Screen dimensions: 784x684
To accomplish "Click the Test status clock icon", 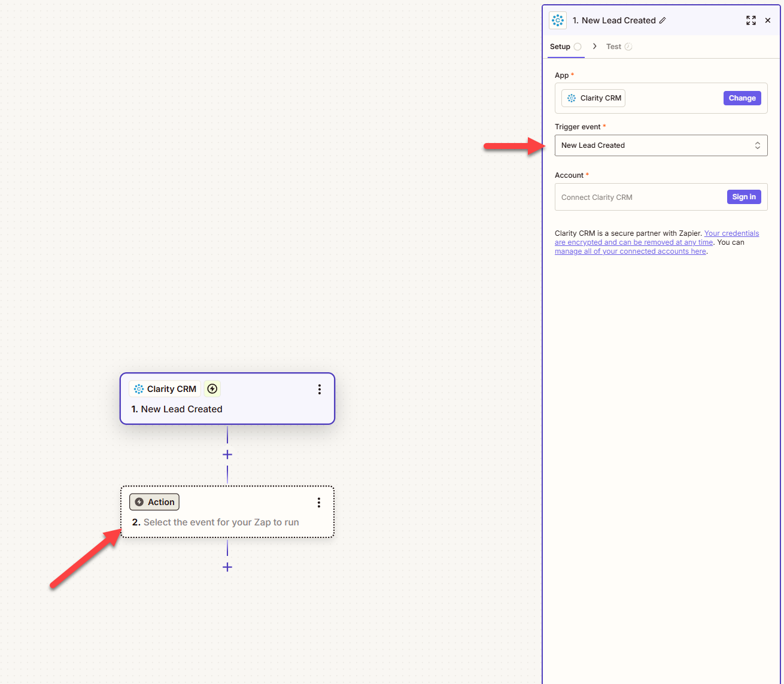I will coord(628,47).
